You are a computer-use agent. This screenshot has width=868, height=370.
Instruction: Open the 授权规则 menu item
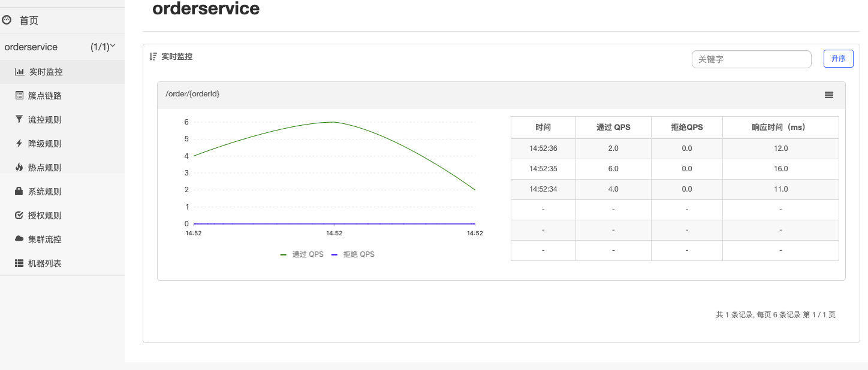click(x=62, y=216)
